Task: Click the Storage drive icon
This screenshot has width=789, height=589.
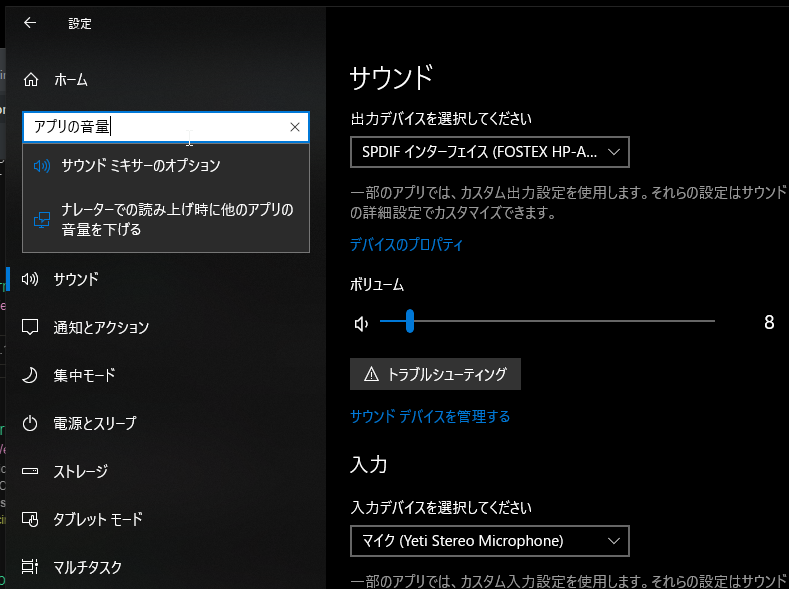Action: point(31,471)
